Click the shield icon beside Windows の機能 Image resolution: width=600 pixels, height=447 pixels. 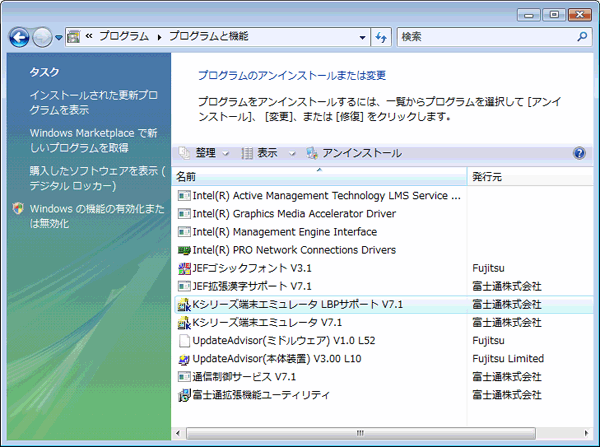click(x=18, y=209)
